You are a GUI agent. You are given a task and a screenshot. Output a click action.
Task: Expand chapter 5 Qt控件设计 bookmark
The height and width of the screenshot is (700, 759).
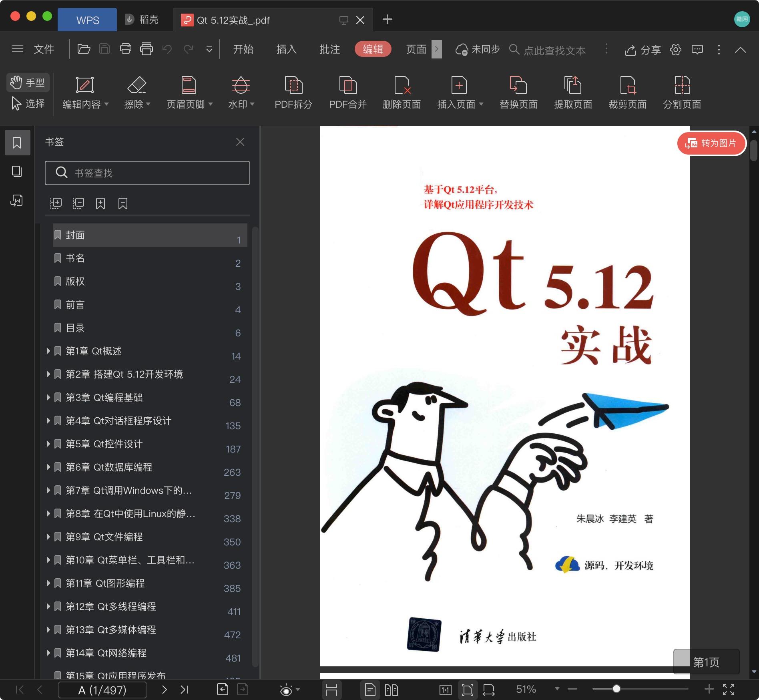coord(48,444)
